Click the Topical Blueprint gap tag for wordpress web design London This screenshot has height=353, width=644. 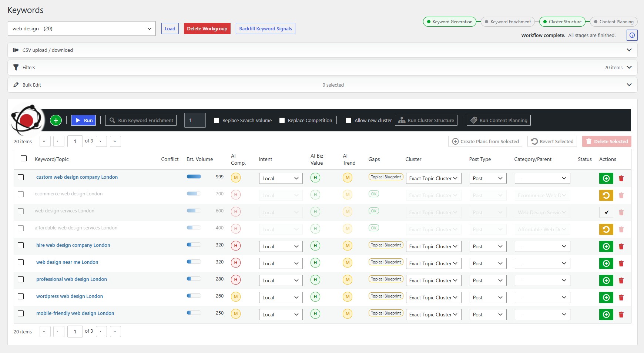(x=386, y=296)
